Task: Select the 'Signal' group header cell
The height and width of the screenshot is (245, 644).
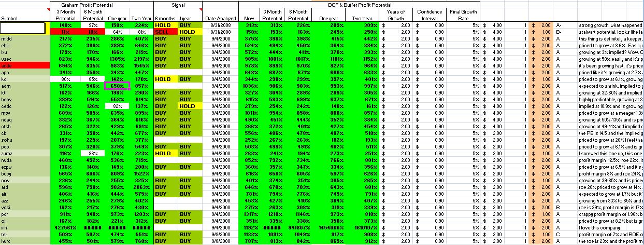Action: point(178,4)
